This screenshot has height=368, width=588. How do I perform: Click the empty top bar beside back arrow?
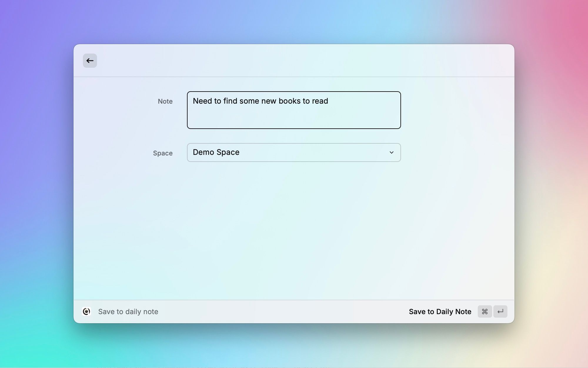tap(294, 61)
